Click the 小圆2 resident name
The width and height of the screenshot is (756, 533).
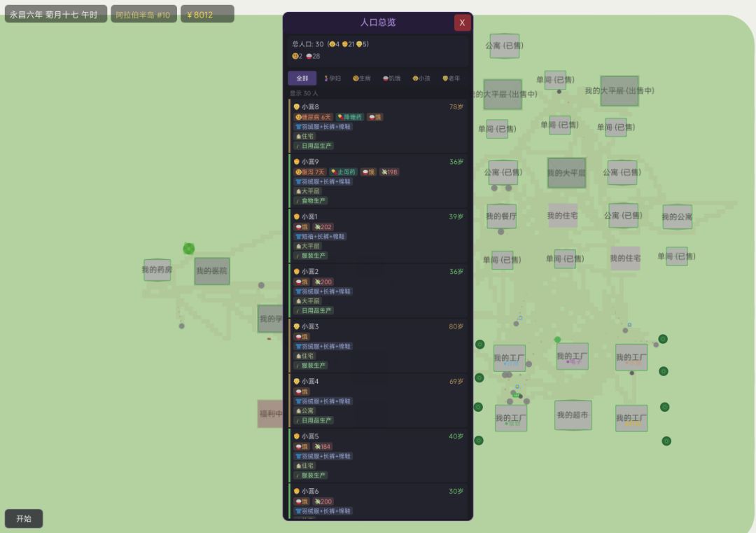tap(310, 272)
